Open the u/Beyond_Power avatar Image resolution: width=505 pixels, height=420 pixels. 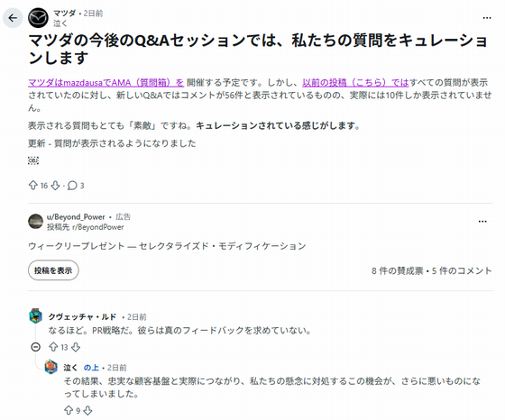click(x=35, y=222)
